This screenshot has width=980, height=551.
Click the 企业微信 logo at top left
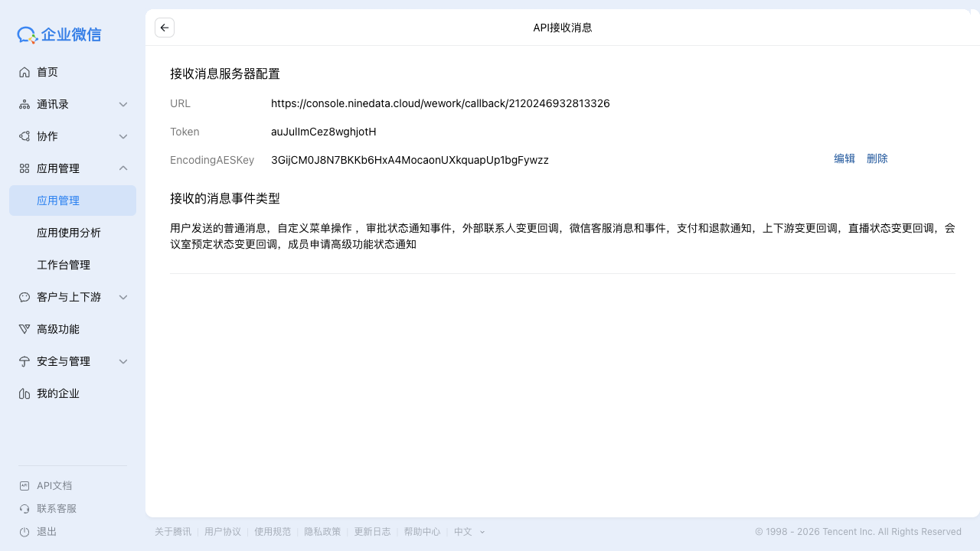[x=59, y=34]
